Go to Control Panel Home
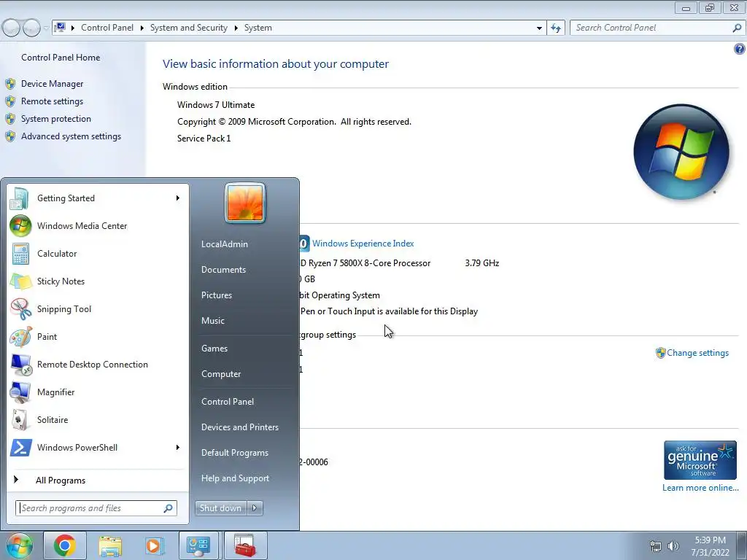 tap(61, 58)
